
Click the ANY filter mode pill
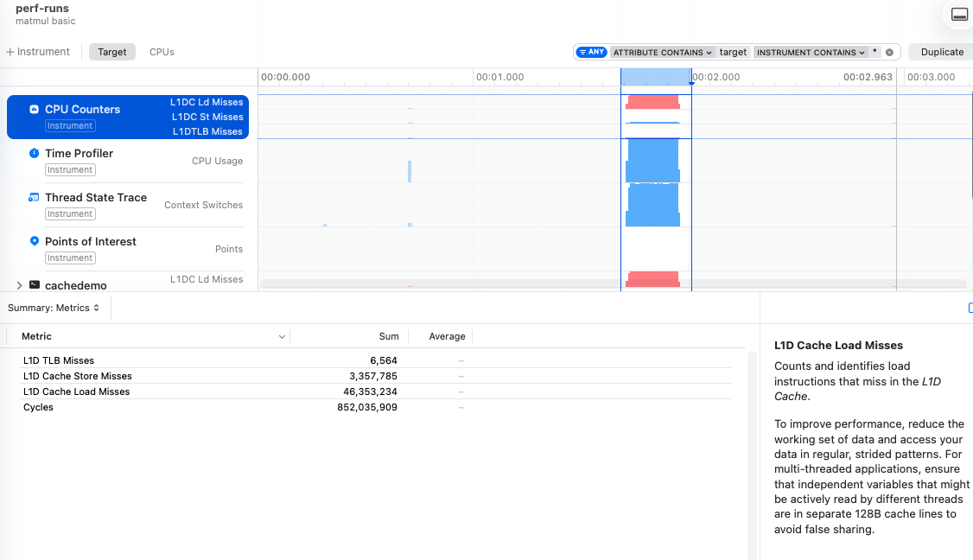[x=591, y=52]
